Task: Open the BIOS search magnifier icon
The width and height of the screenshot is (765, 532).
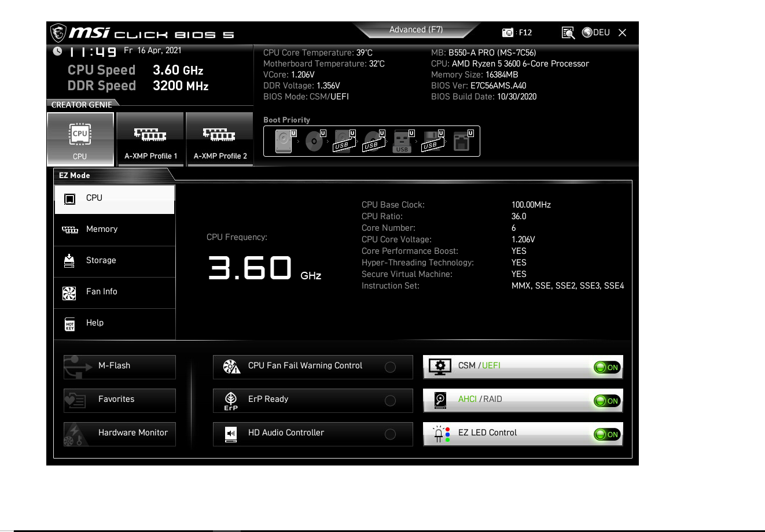Action: pos(568,33)
